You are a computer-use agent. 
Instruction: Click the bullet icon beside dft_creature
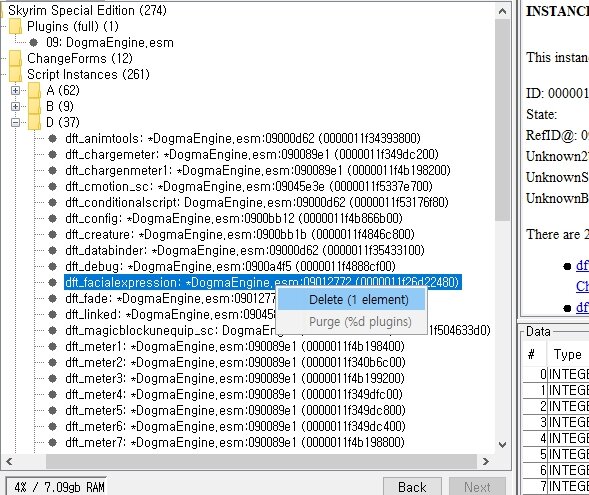point(53,234)
